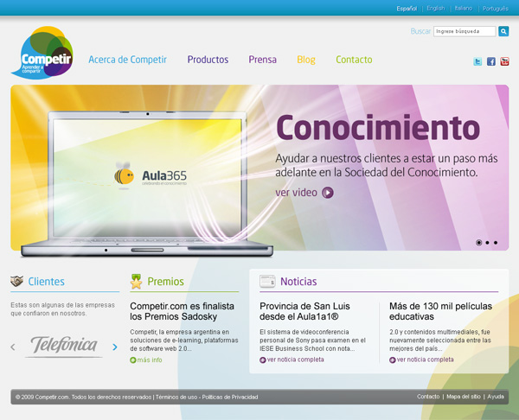The height and width of the screenshot is (420, 519).
Task: Click the search magnifier button
Action: [x=503, y=31]
